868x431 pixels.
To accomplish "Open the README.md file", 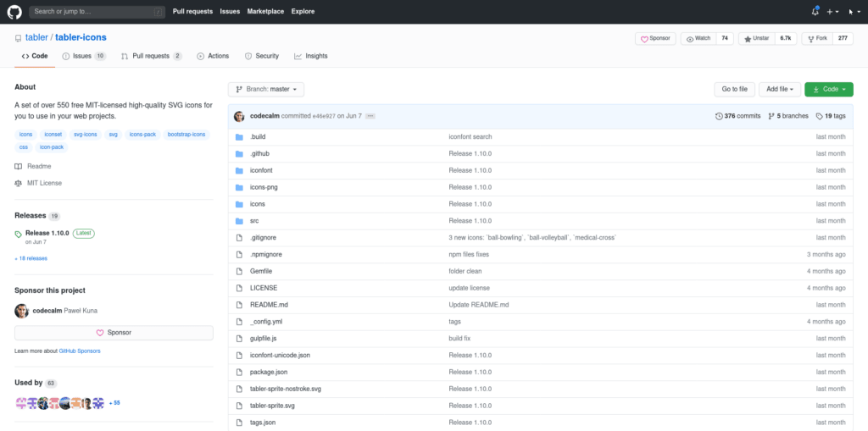I will click(x=269, y=305).
